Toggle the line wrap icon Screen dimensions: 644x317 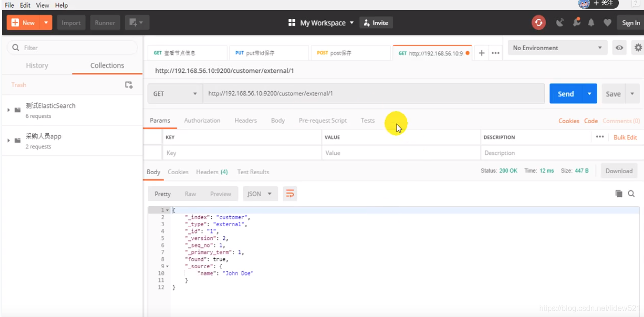[x=290, y=194]
